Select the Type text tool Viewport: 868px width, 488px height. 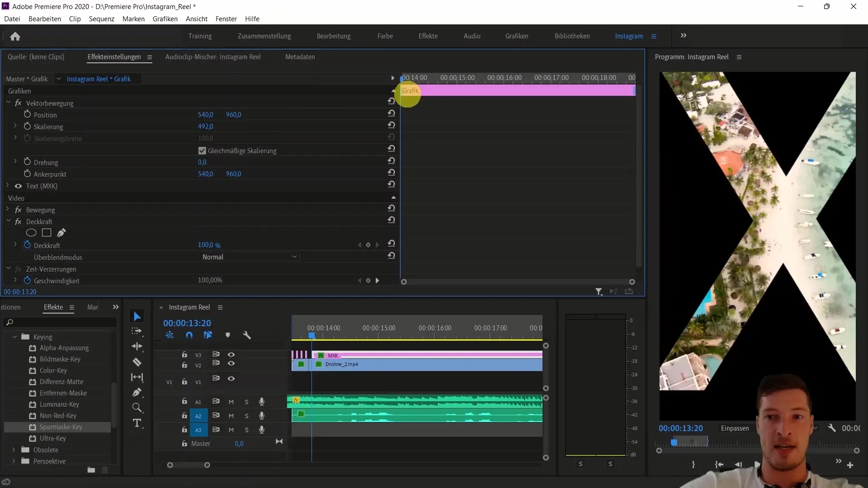point(137,423)
